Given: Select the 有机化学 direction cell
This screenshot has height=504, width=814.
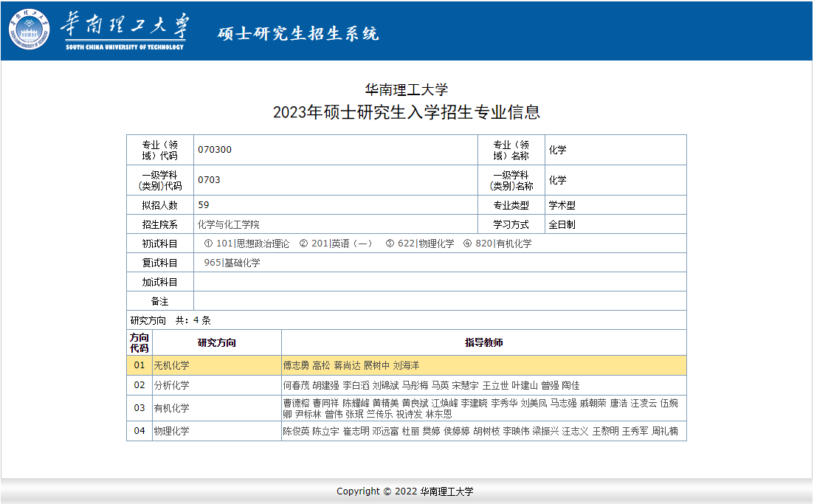Looking at the screenshot, I should tap(216, 408).
